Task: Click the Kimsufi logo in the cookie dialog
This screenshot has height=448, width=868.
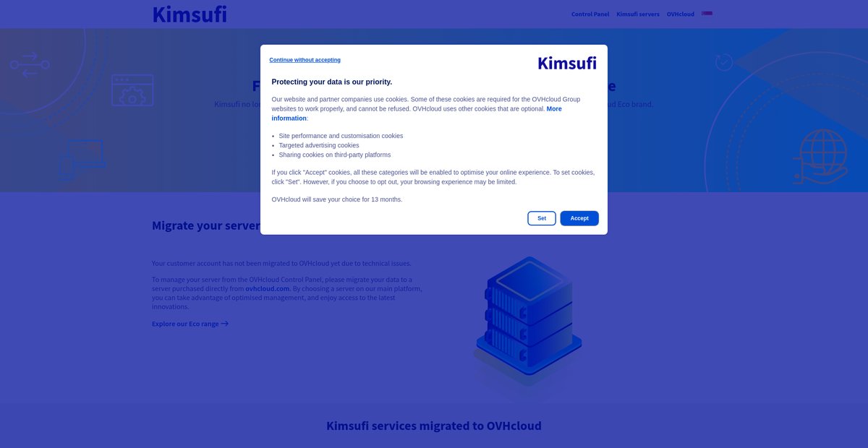Action: 567,63
